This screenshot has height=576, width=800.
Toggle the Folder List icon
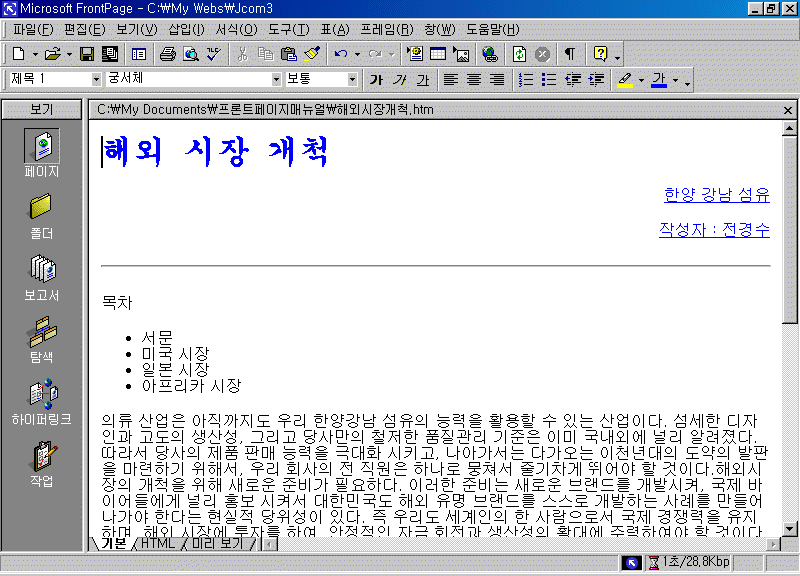tap(139, 54)
